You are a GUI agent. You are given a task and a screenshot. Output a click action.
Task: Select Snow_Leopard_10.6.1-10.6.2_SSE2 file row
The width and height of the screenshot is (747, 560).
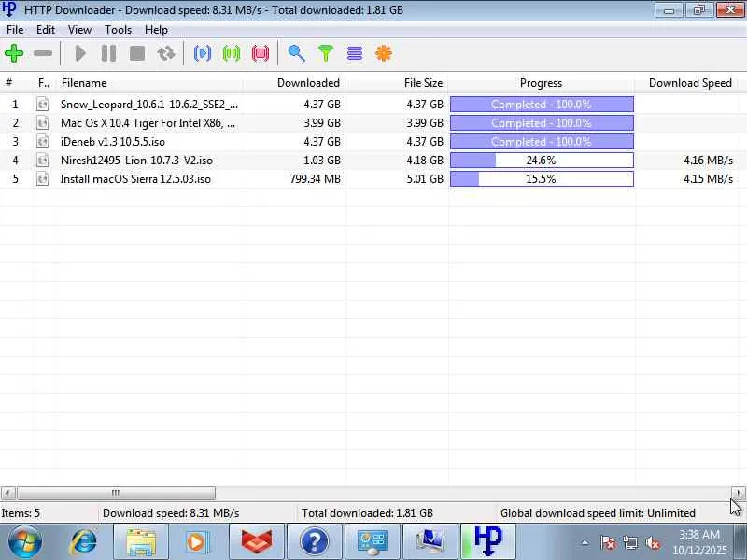click(x=373, y=105)
